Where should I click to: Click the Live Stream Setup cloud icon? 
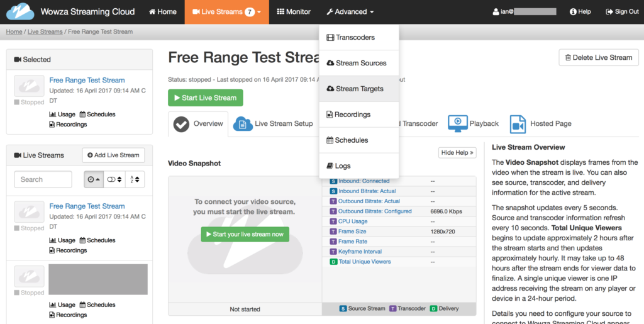[243, 124]
